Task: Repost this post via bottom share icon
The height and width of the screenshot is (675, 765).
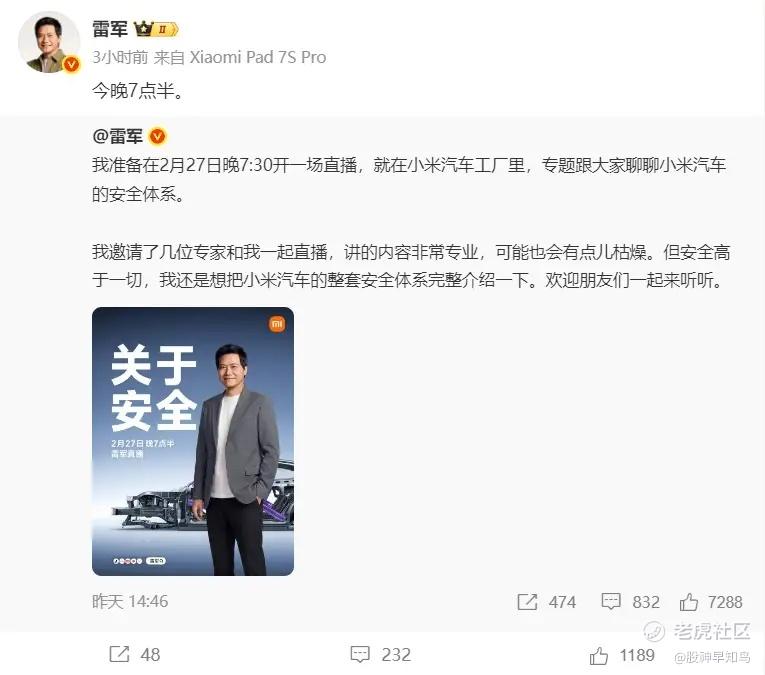Action: point(120,654)
